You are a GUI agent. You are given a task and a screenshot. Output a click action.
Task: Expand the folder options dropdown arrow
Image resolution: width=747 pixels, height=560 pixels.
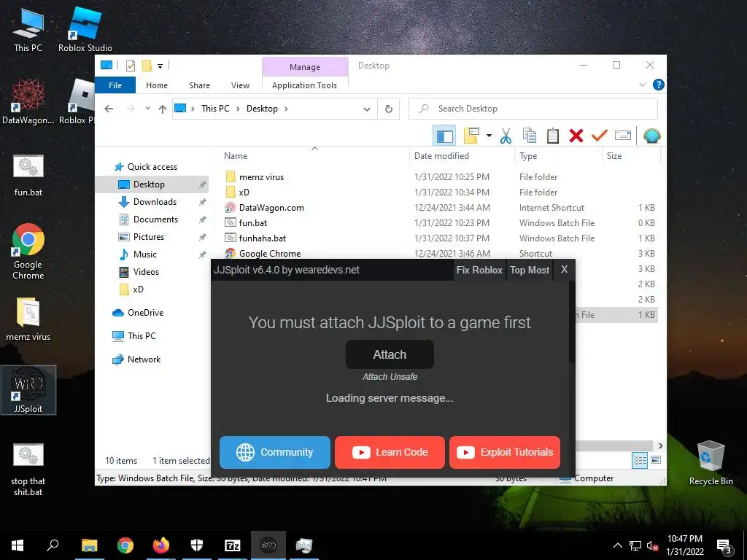pos(489,136)
